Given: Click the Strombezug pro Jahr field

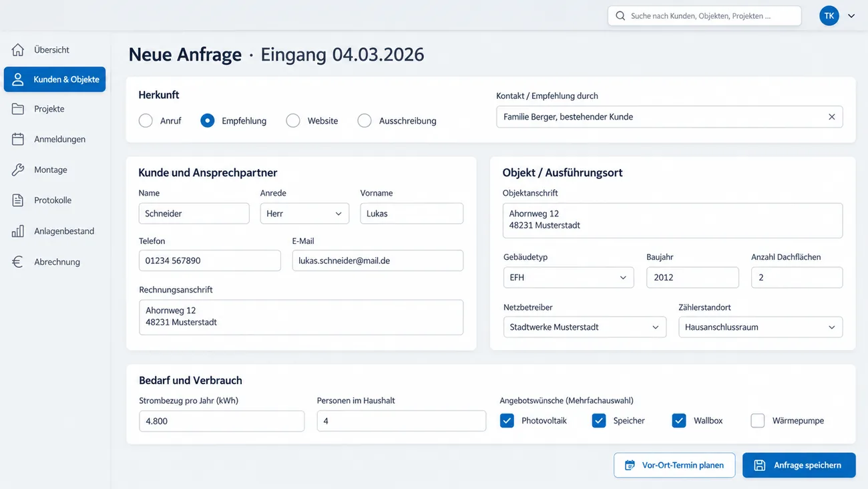Looking at the screenshot, I should tap(222, 422).
